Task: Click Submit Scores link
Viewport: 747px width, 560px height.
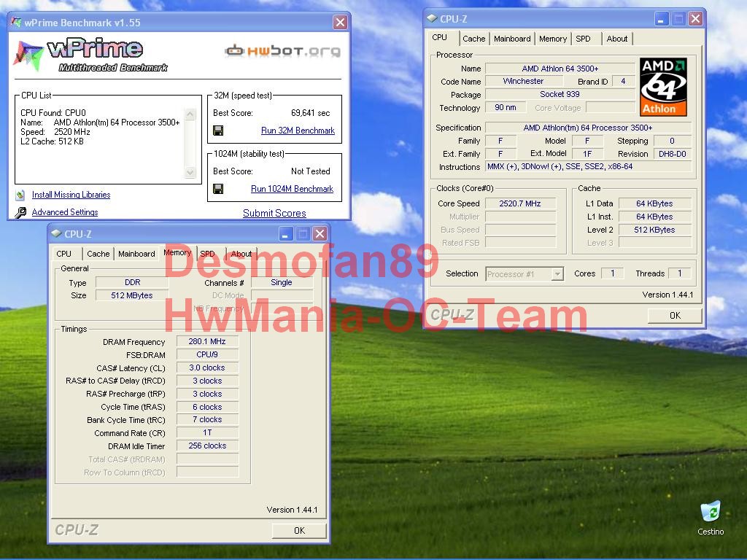Action: pos(274,214)
